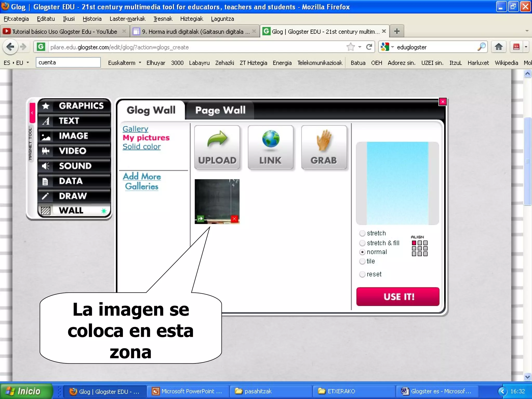Image resolution: width=532 pixels, height=399 pixels.
Task: Click the UPLOAD green arrow button
Action: click(217, 147)
